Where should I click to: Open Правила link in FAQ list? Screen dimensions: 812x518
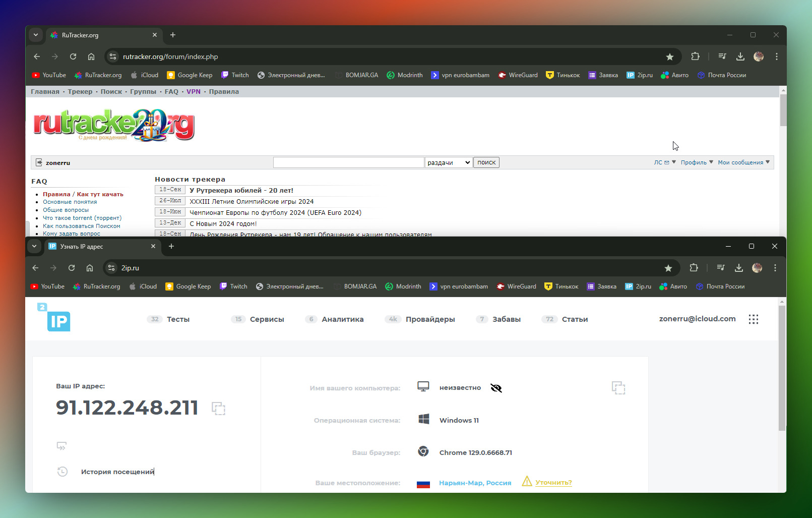pyautogui.click(x=56, y=194)
